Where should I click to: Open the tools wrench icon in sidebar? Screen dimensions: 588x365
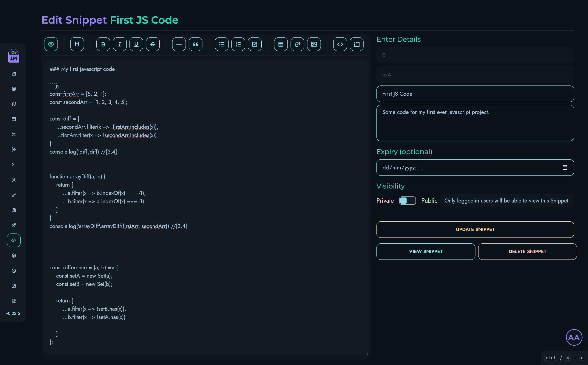pos(14,134)
